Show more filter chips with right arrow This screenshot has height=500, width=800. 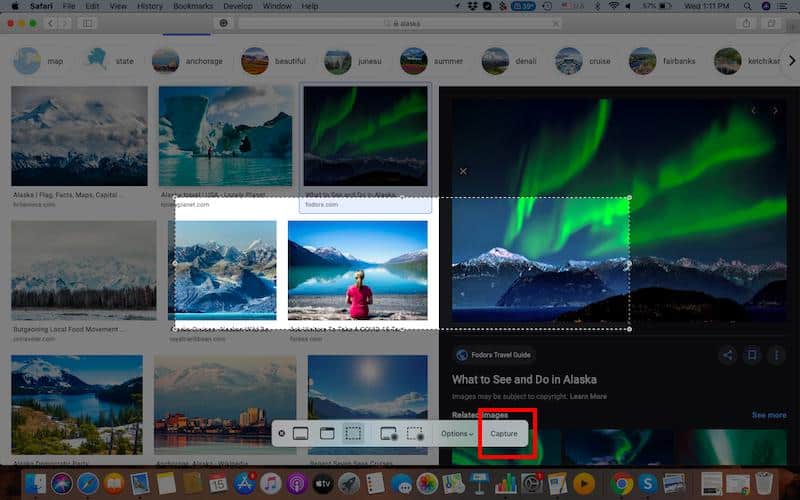[x=791, y=61]
